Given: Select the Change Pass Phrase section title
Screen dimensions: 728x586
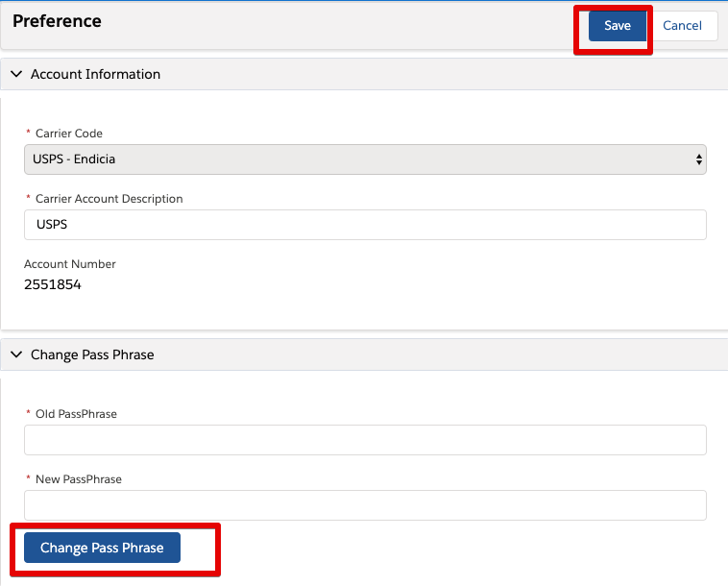Looking at the screenshot, I should tap(92, 354).
